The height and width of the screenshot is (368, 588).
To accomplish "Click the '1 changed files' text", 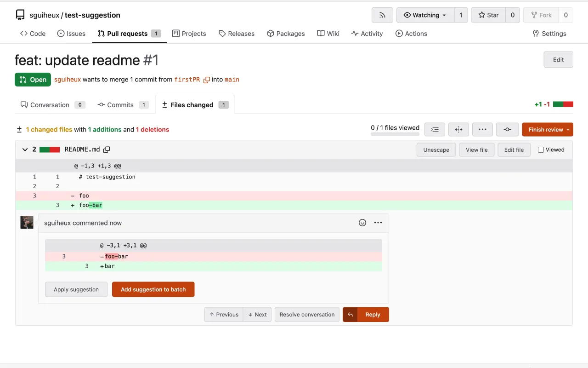I will point(49,130).
